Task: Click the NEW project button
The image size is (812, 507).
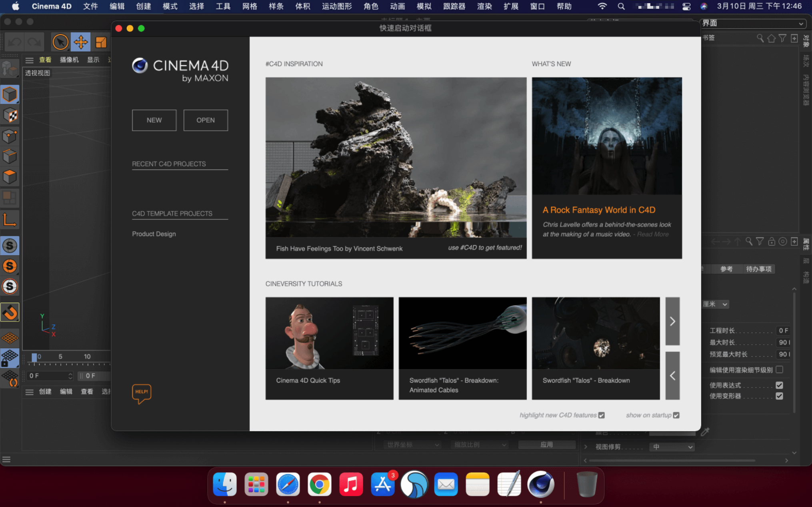Action: 154,120
